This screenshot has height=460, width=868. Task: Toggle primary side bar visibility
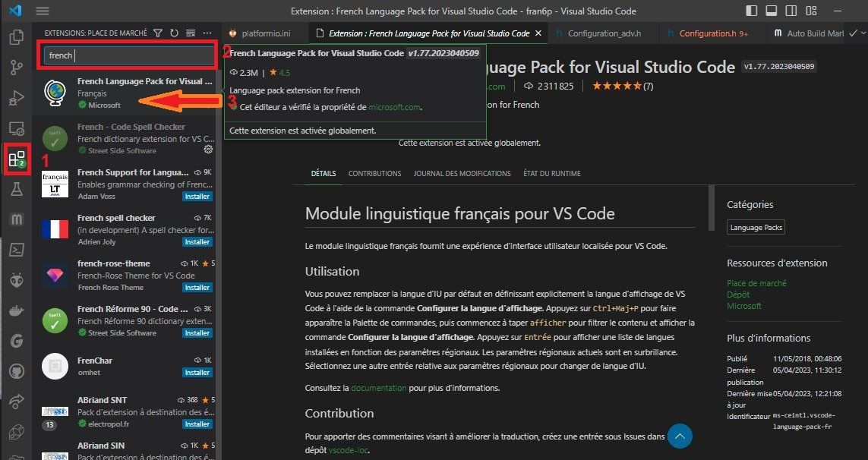click(751, 11)
